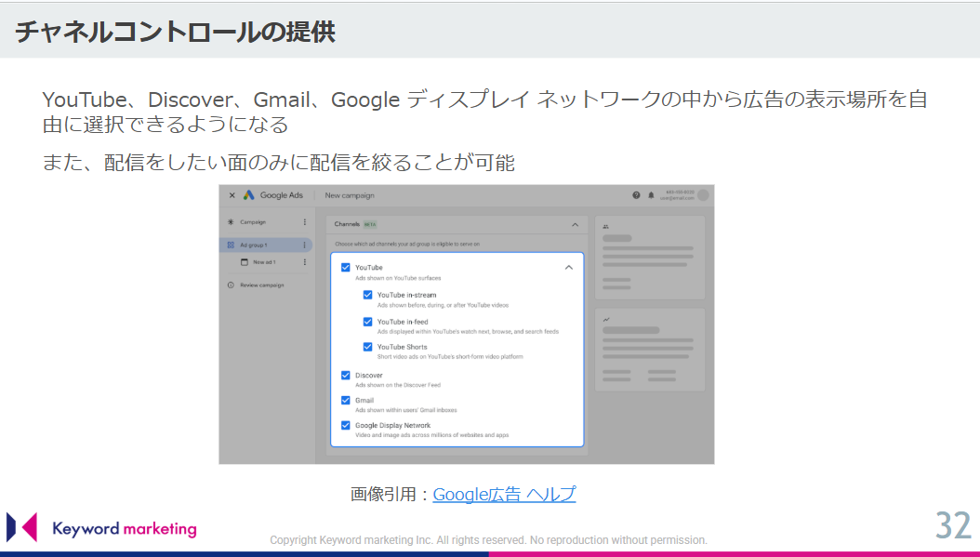Open the Campaign row three-dot menu

tap(304, 222)
